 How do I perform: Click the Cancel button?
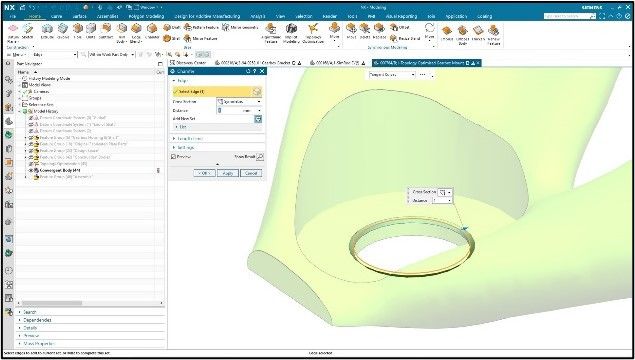[251, 173]
